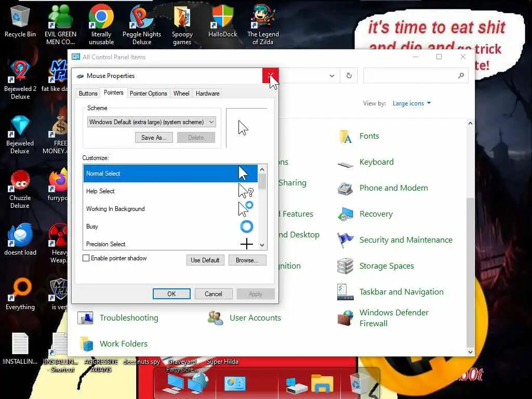The width and height of the screenshot is (532, 399).
Task: Select the Precision Select pointer row
Action: pos(170,243)
